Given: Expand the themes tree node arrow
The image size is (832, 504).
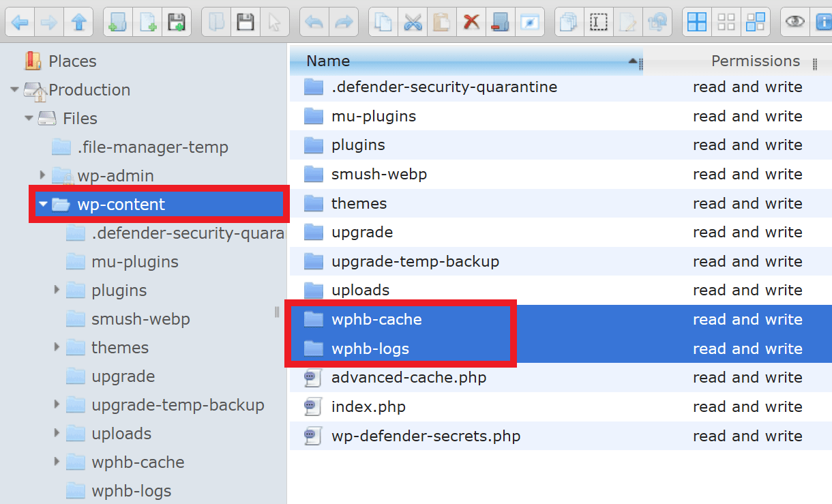Looking at the screenshot, I should [x=57, y=347].
